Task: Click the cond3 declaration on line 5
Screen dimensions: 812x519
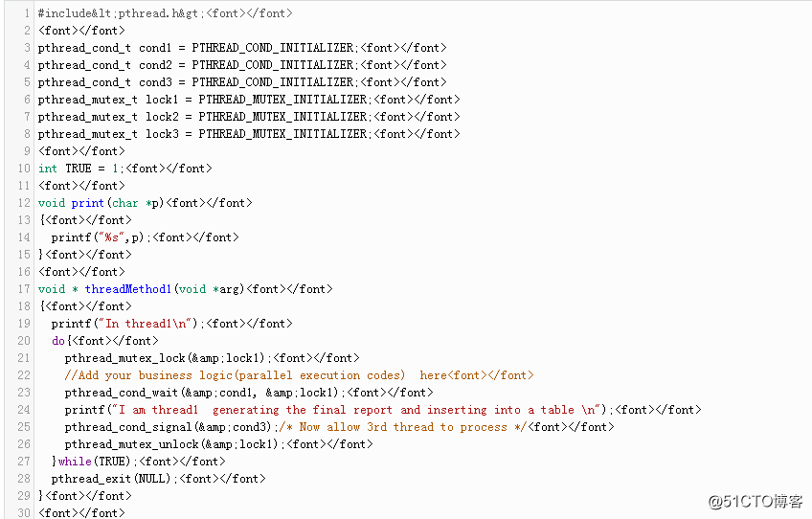Action: (242, 81)
